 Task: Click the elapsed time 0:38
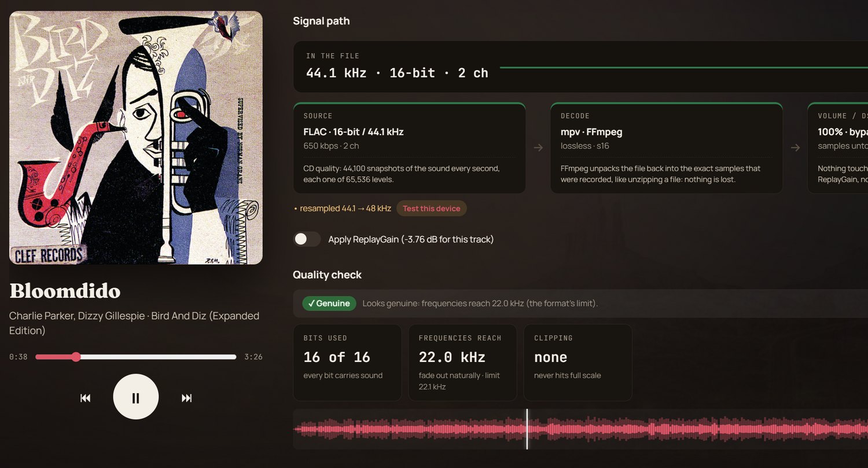(19, 357)
